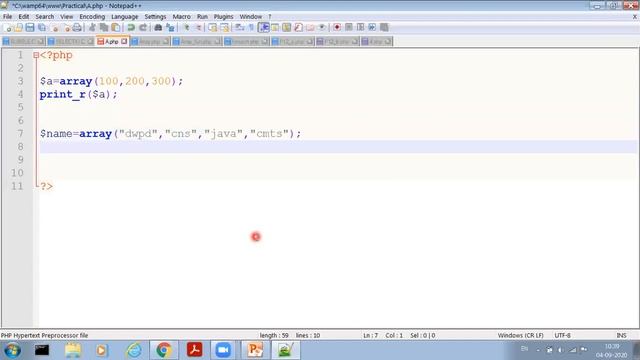Open the Window menu
The height and width of the screenshot is (360, 640).
(251, 17)
